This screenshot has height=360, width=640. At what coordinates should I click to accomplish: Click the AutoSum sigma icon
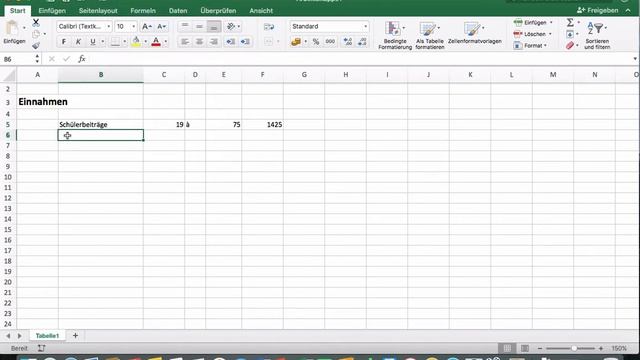(x=570, y=22)
